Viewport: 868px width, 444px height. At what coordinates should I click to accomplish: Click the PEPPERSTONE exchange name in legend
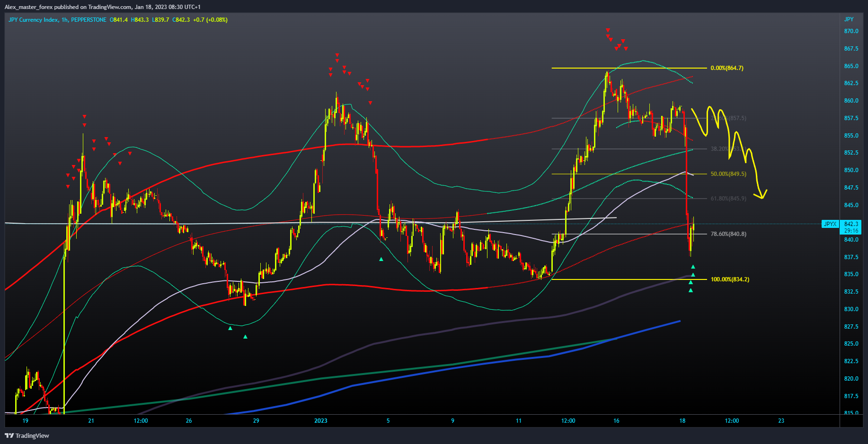89,20
